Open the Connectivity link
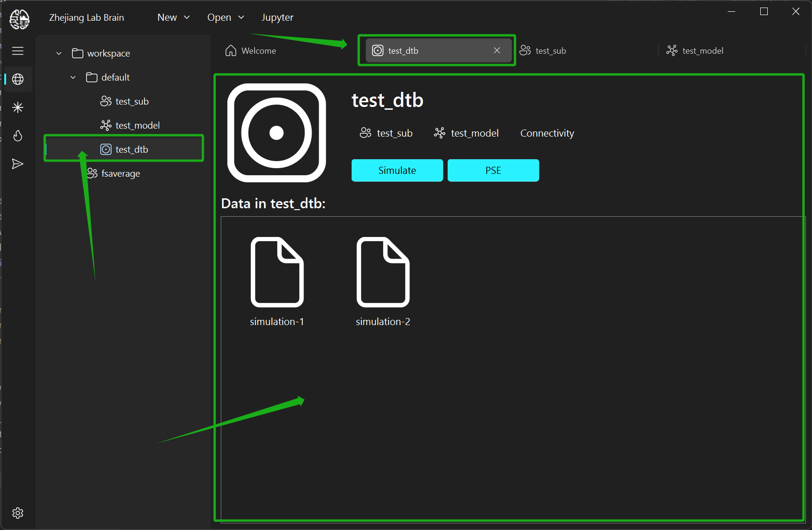The image size is (812, 530). 547,133
